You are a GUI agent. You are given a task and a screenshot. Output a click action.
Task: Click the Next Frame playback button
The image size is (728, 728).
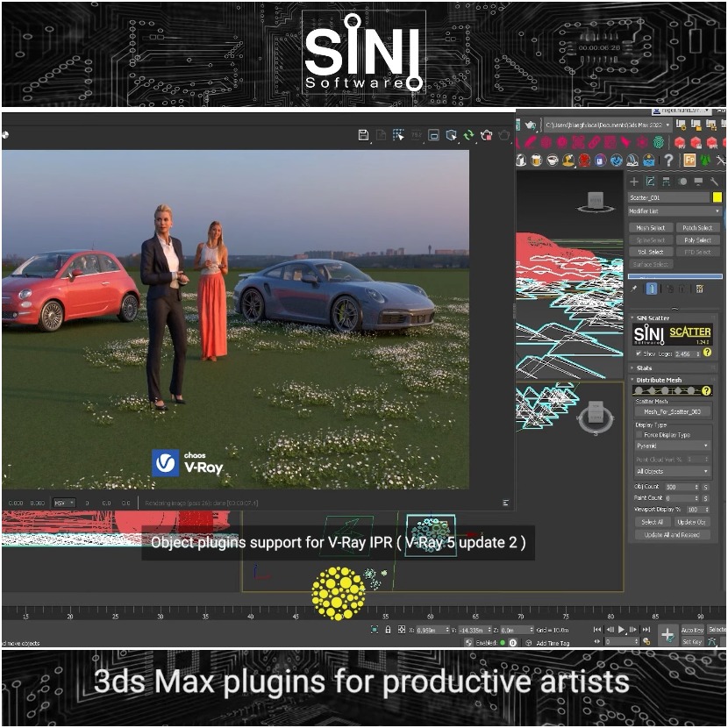pyautogui.click(x=632, y=630)
